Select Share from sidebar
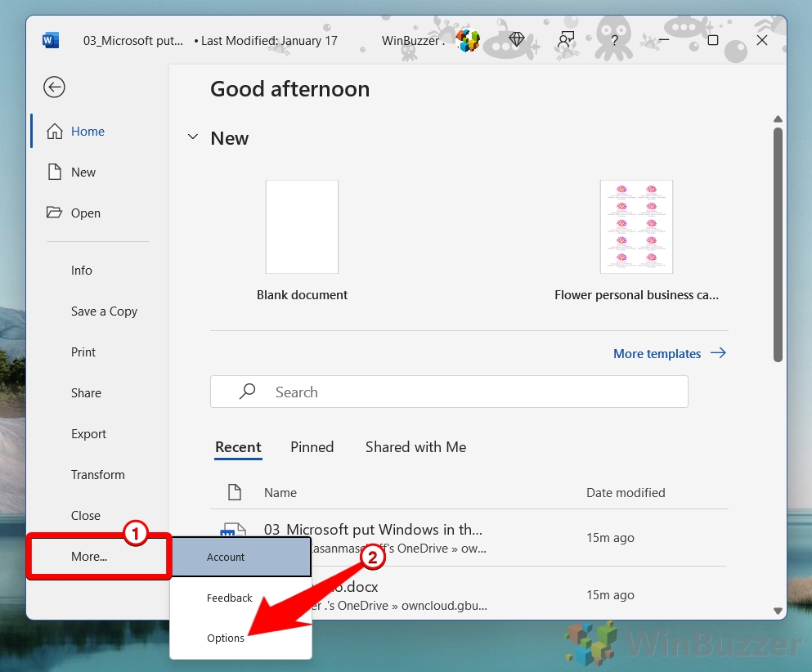Screen dimensions: 812x672 tap(86, 393)
